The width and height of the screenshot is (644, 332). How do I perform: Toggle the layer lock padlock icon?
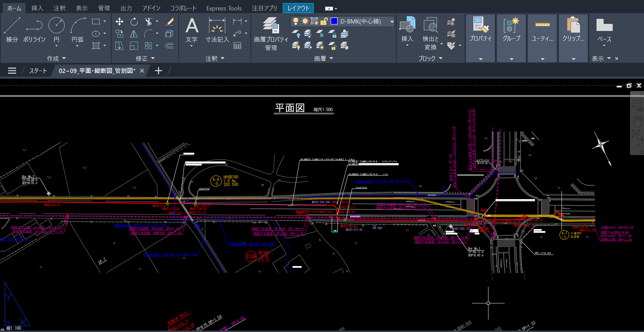324,22
